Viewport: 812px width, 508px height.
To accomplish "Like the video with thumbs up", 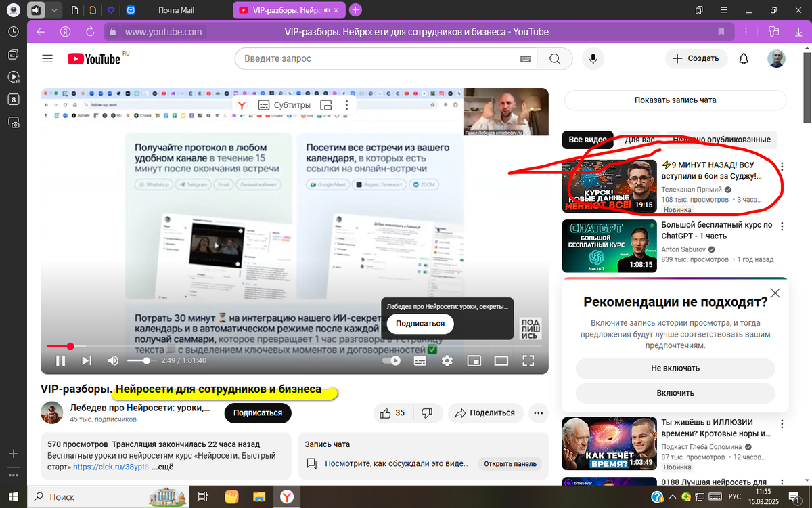I will coord(392,413).
